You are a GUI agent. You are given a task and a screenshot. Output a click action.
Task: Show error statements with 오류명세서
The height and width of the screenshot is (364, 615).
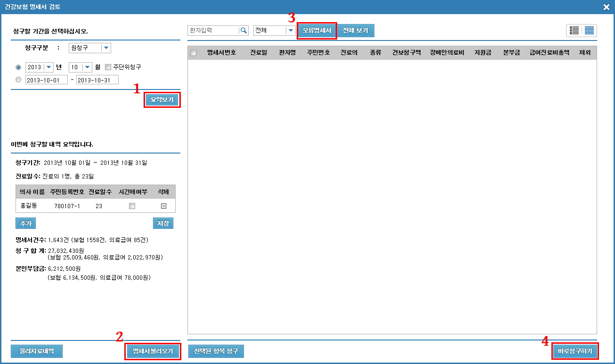(x=317, y=31)
